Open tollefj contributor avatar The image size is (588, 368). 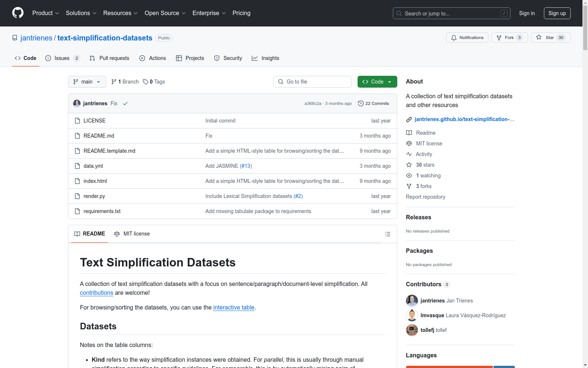coord(412,330)
